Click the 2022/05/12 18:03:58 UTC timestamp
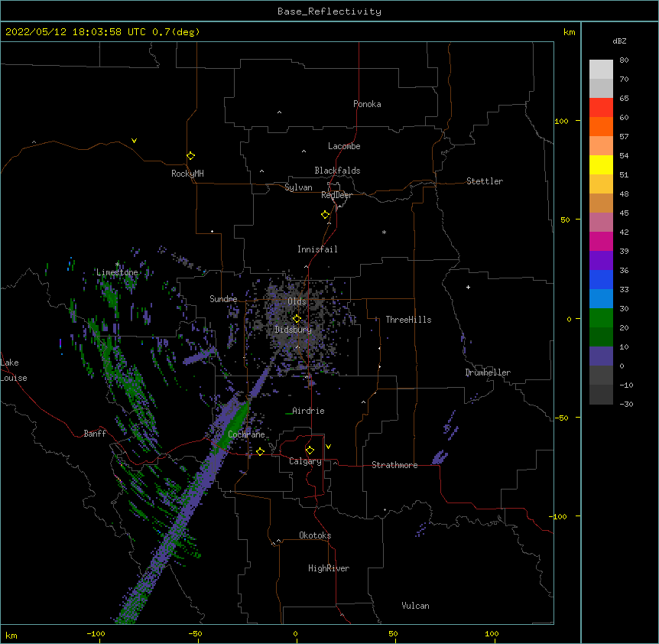The width and height of the screenshot is (659, 644). pyautogui.click(x=76, y=32)
